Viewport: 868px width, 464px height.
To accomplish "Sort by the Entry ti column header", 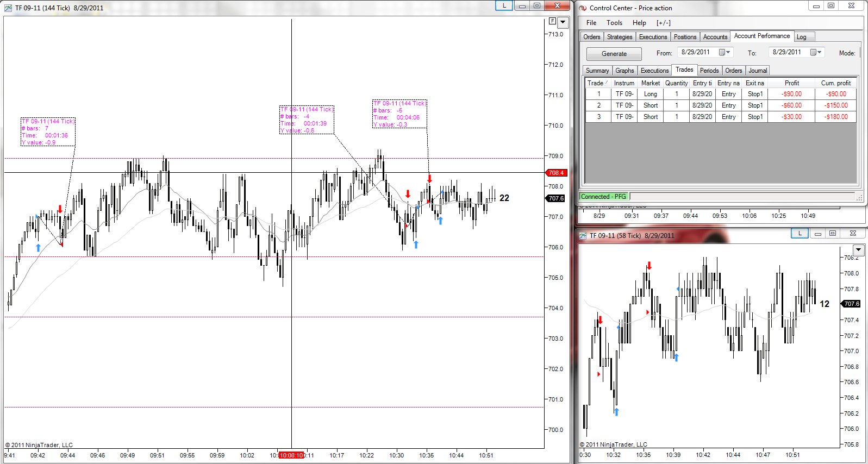I will tap(702, 83).
